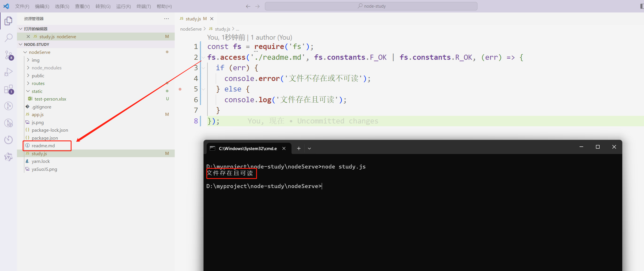
Task: Open the 终端(T) menu
Action: [144, 6]
